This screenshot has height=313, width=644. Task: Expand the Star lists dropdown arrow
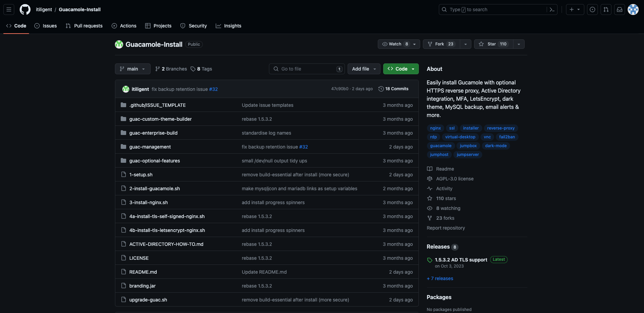(x=519, y=44)
